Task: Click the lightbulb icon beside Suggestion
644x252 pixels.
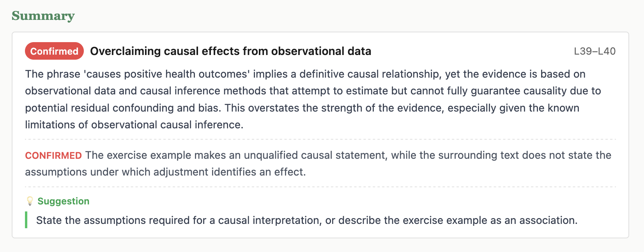Action: [30, 201]
